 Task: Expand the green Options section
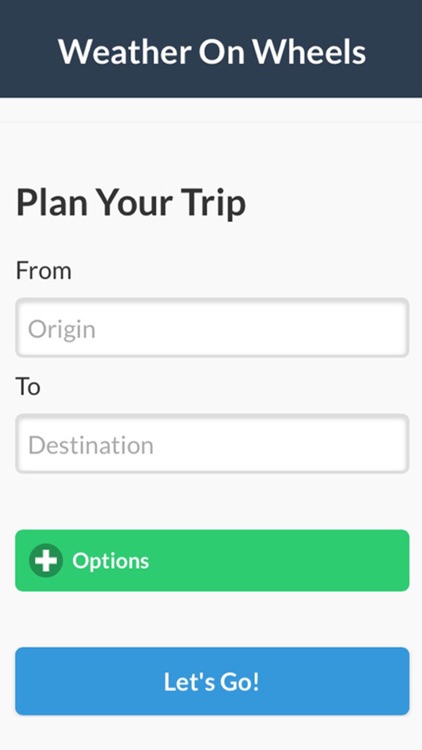(212, 560)
